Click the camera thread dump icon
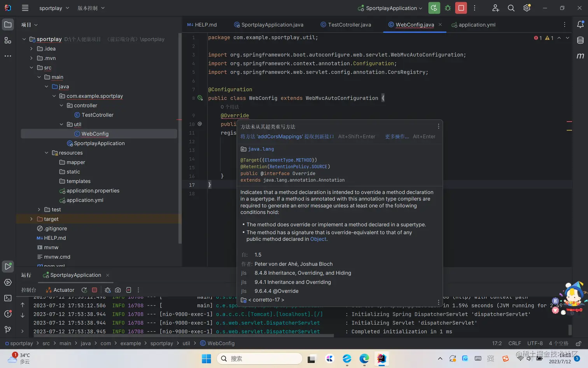 [118, 290]
